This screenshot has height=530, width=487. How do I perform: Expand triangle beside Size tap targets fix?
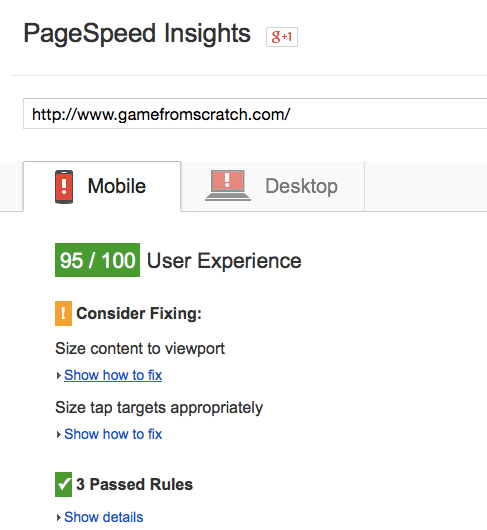pyautogui.click(x=58, y=434)
